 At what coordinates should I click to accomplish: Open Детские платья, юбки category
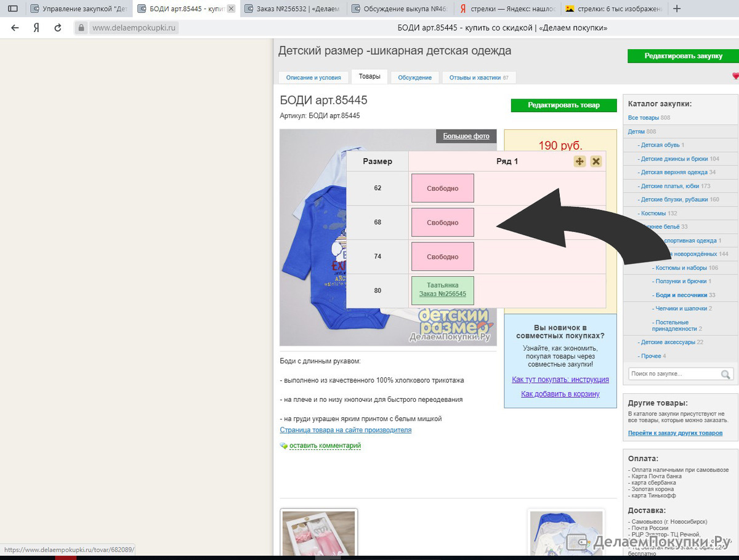pyautogui.click(x=670, y=186)
